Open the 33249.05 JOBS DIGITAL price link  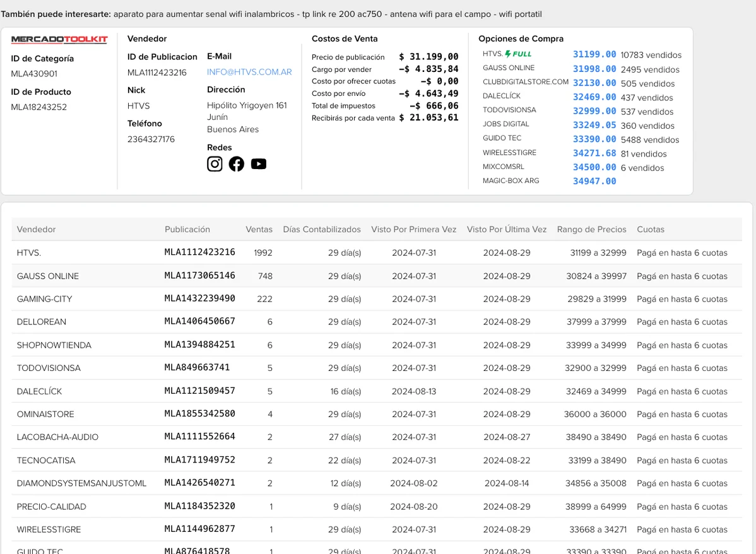[594, 125]
